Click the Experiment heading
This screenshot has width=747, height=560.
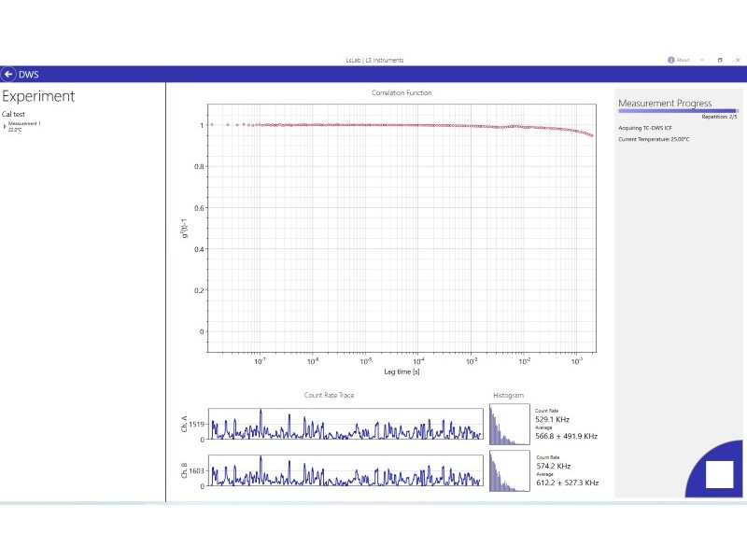tap(38, 96)
